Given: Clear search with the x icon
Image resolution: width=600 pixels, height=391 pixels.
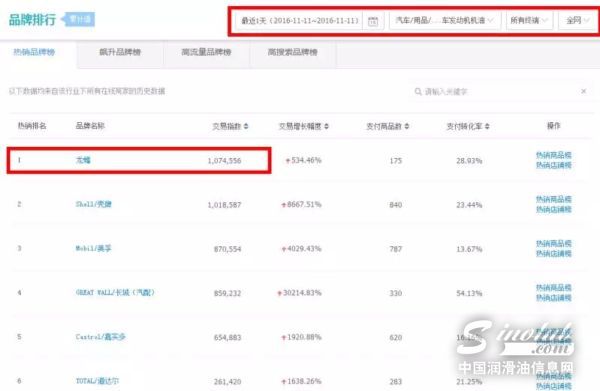Looking at the screenshot, I should [x=584, y=91].
